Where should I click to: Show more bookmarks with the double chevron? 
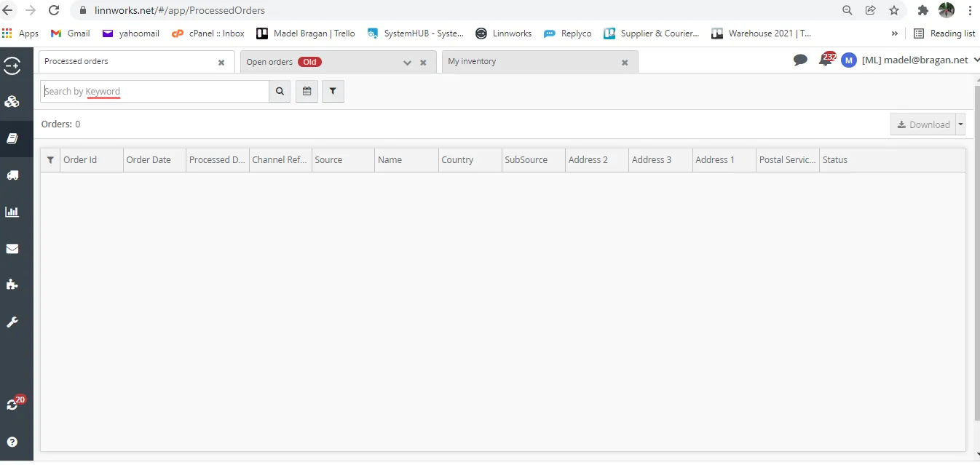pyautogui.click(x=894, y=33)
